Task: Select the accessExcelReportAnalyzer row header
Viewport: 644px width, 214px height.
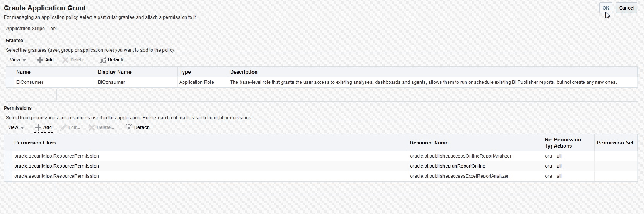Action: click(x=8, y=176)
